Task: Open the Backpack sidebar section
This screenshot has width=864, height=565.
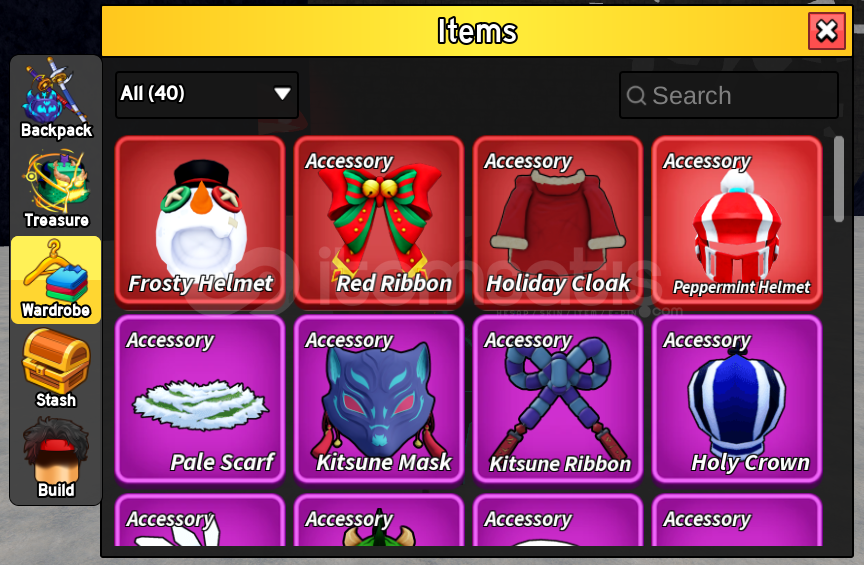Action: pos(56,98)
